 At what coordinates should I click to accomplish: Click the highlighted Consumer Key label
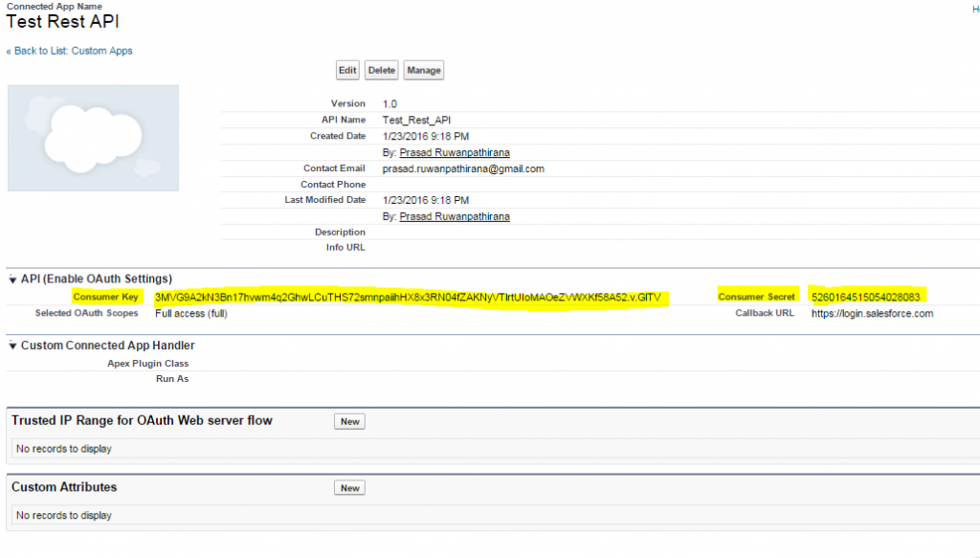(105, 297)
